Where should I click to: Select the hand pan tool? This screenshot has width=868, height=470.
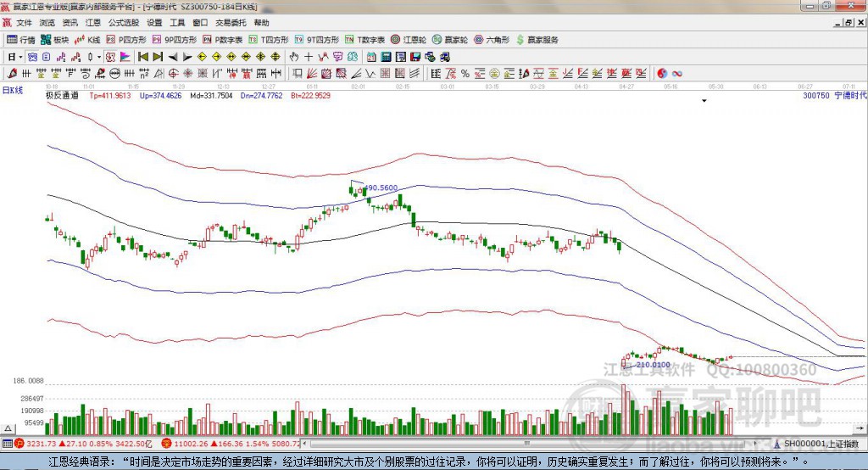tap(293, 57)
